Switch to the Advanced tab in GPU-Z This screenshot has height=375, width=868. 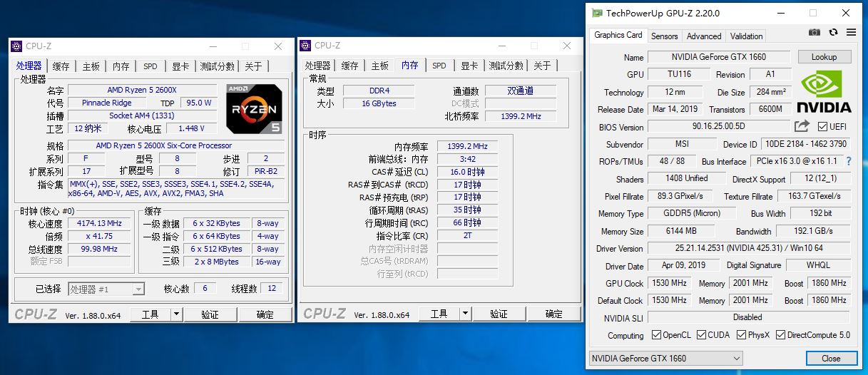704,36
